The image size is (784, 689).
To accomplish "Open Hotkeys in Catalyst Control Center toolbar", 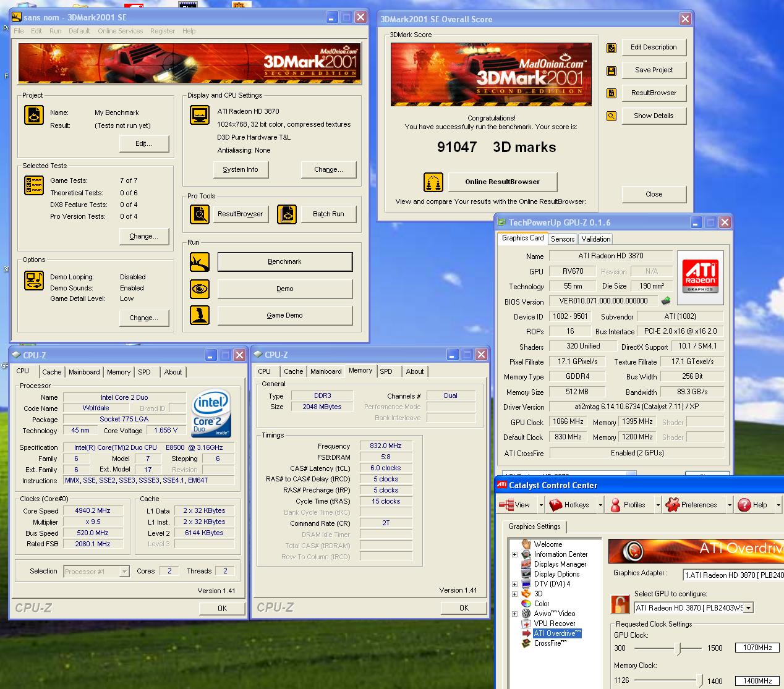I will tap(569, 505).
